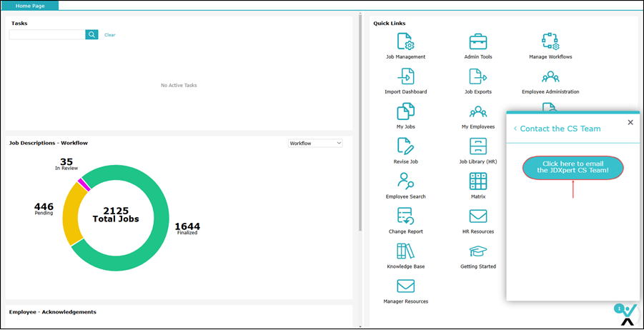Image resolution: width=644 pixels, height=330 pixels.
Task: Close the Contact the CS Team popup
Action: pos(630,123)
